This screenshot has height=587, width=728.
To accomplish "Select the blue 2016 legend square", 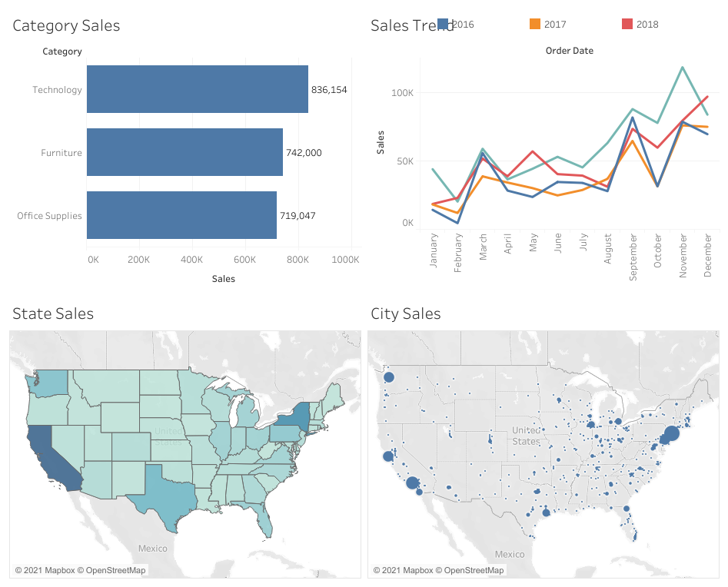I will (442, 24).
